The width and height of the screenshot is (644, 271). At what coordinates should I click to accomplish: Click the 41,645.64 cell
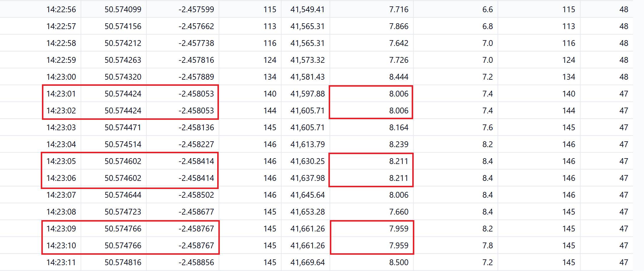point(307,195)
